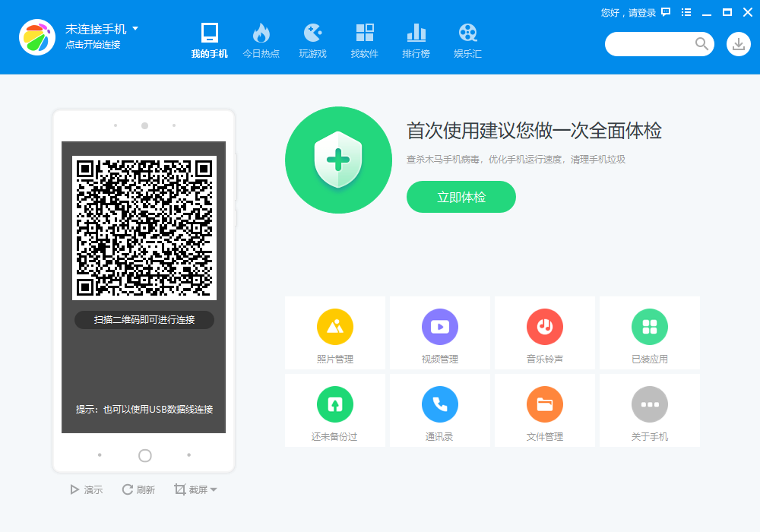Open the feedback message icon
Image resolution: width=760 pixels, height=532 pixels.
click(664, 12)
